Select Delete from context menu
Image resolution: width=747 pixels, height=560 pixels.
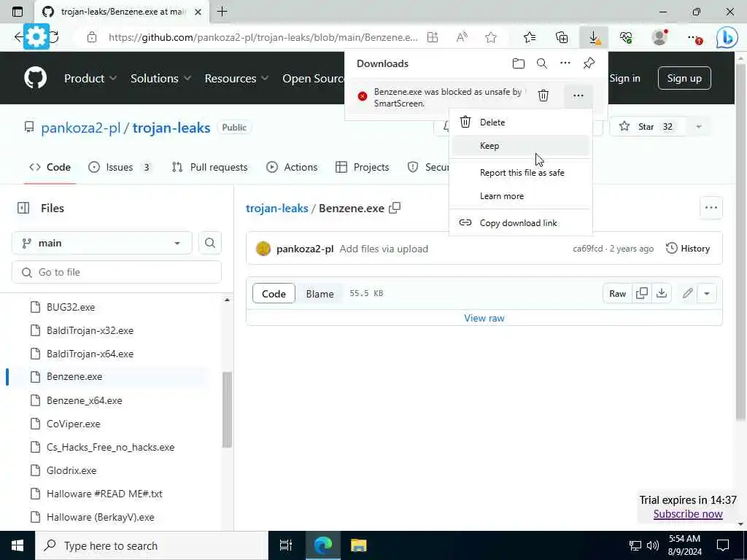coord(520,122)
